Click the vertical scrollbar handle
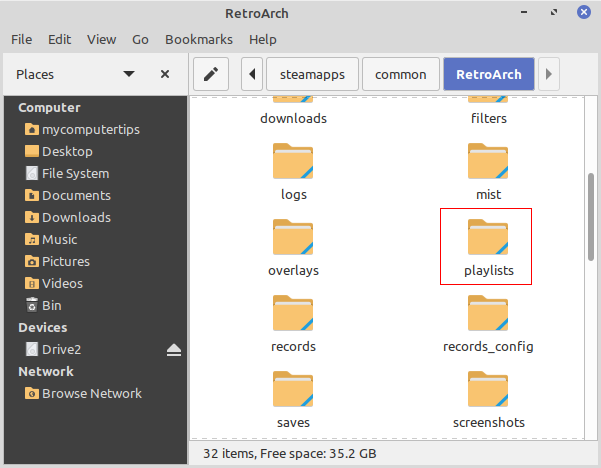This screenshot has height=468, width=601. click(x=591, y=217)
